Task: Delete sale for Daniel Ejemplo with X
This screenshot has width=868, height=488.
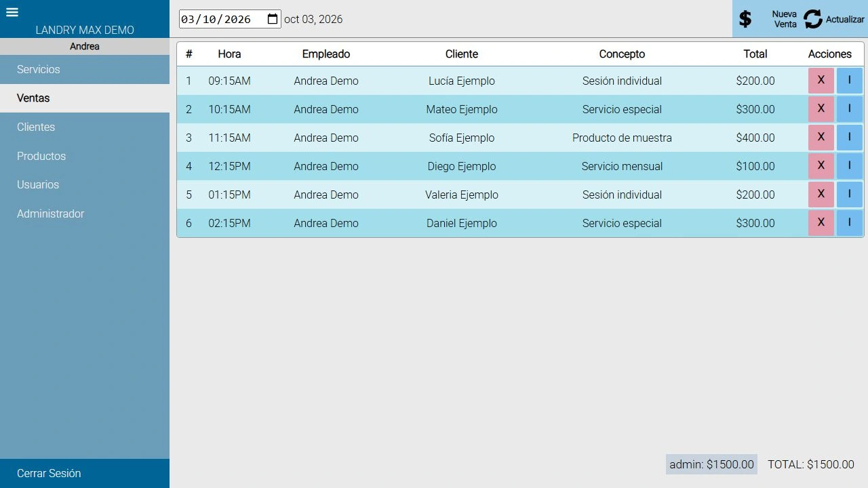Action: [821, 223]
